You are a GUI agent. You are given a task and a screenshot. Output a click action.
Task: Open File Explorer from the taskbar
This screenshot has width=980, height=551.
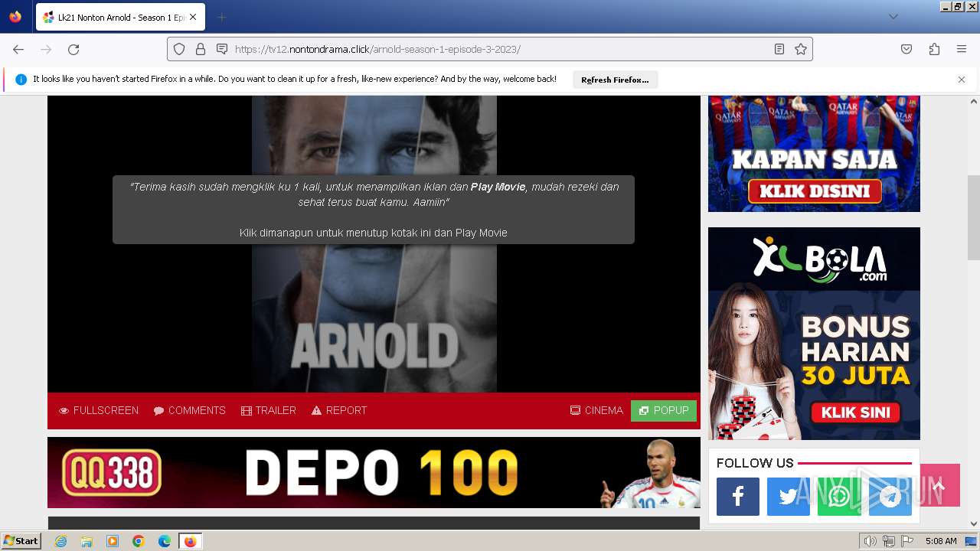[x=87, y=541]
